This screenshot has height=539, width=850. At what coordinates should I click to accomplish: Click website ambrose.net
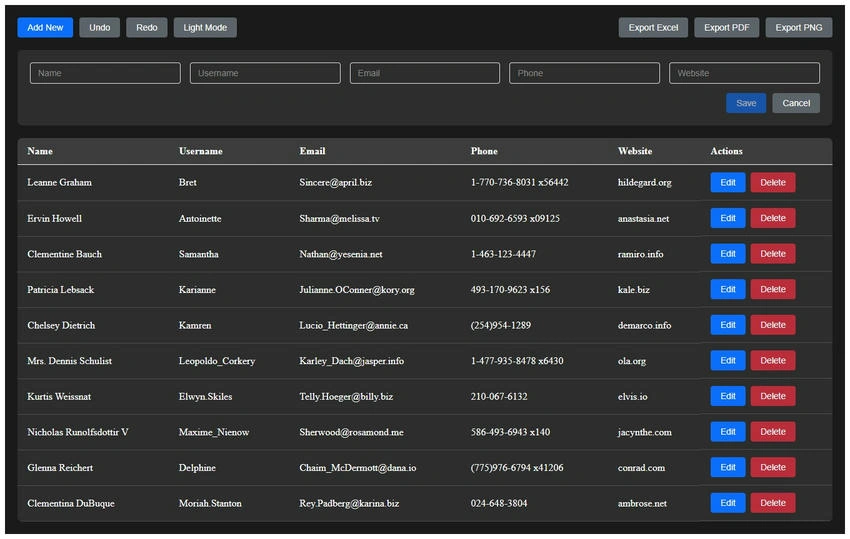tap(642, 504)
